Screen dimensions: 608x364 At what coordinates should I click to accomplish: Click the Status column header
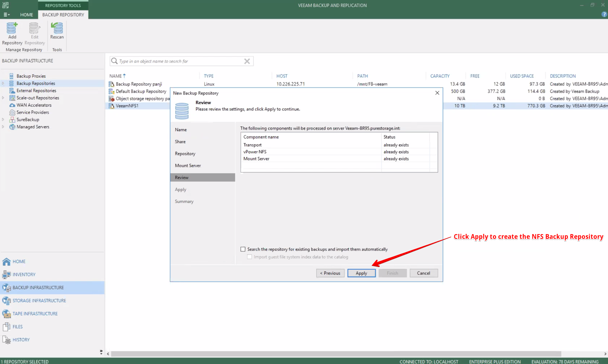[405, 137]
